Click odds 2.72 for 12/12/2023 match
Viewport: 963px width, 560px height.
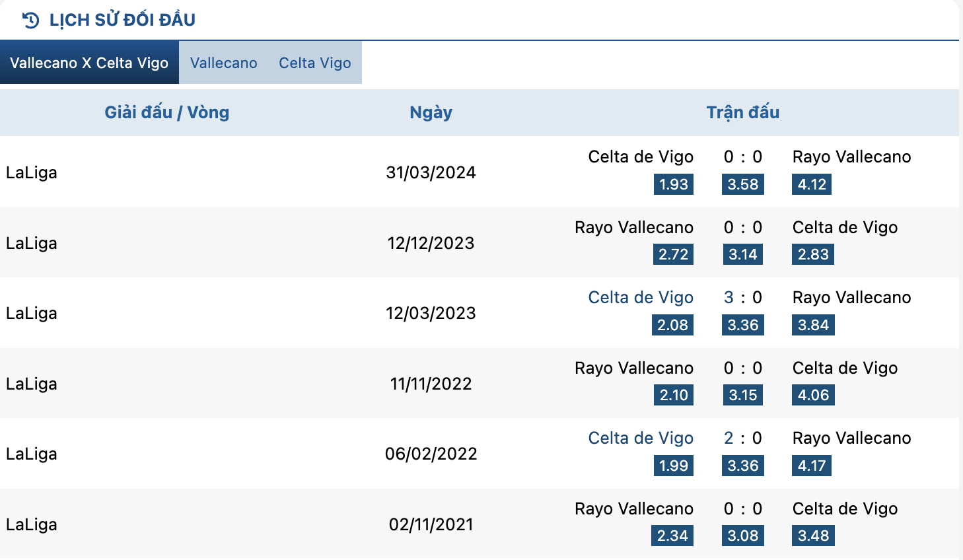coord(673,254)
